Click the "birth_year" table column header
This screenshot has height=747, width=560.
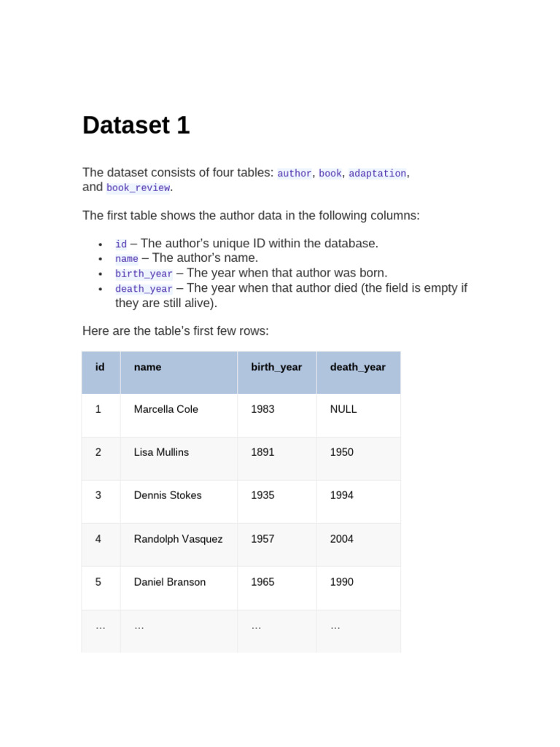tap(276, 367)
